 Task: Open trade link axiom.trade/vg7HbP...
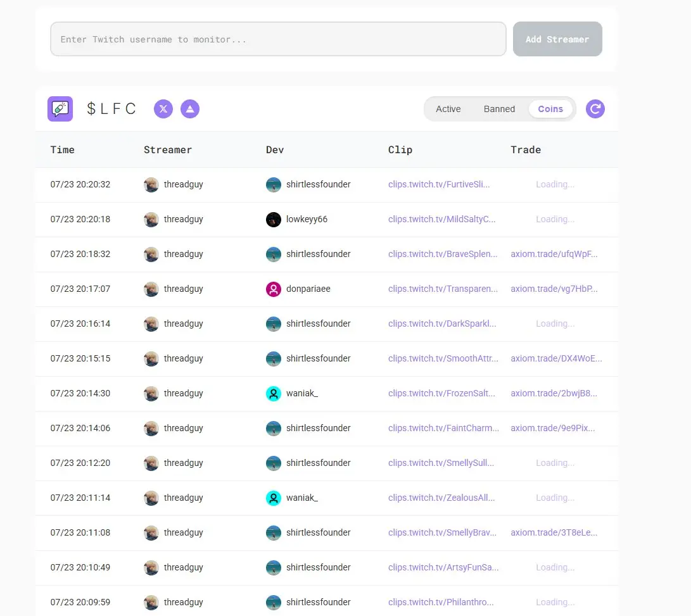pos(554,289)
